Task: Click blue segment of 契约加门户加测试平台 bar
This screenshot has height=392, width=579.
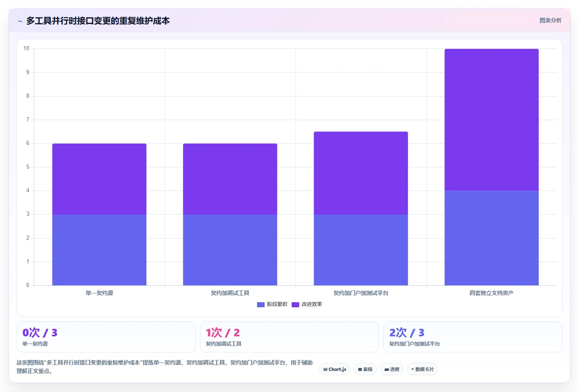Action: click(361, 250)
